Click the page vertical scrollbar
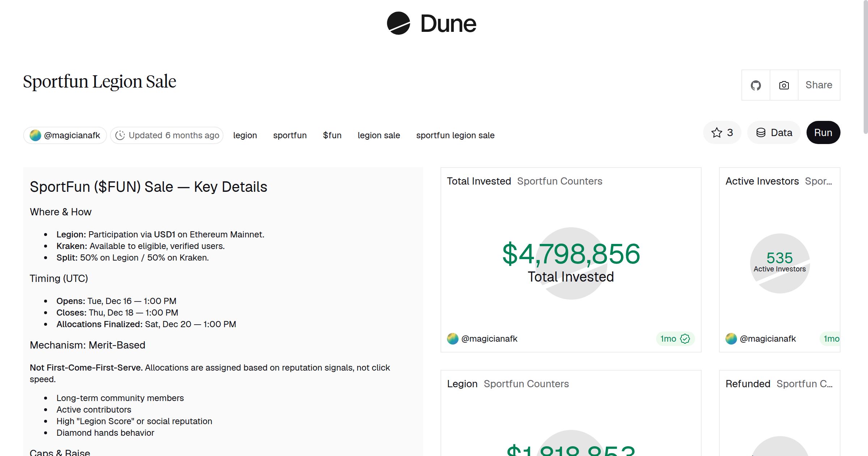Image resolution: width=868 pixels, height=456 pixels. coord(865,67)
